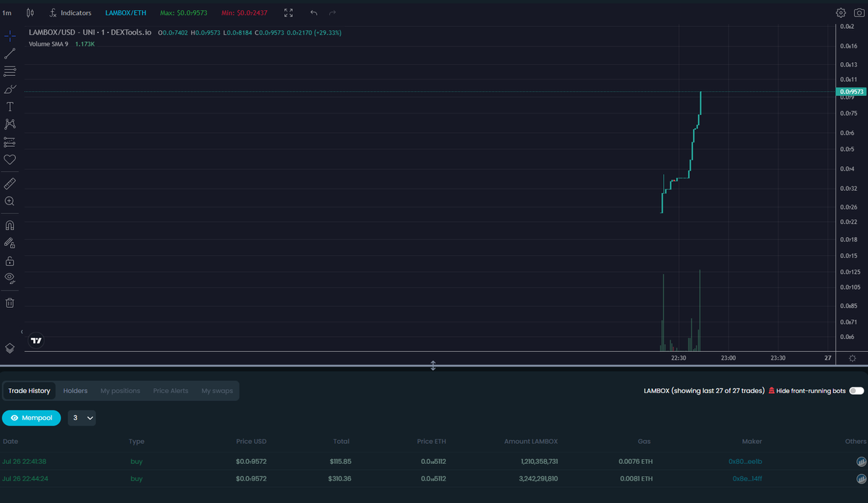This screenshot has width=868, height=503.
Task: Collapse the left drawing toolbar
Action: click(22, 332)
